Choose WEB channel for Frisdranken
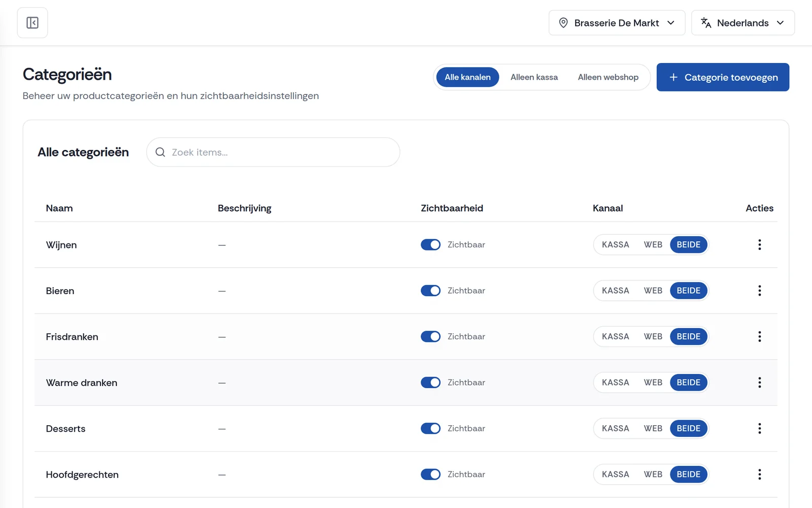Image resolution: width=812 pixels, height=508 pixels. [x=653, y=337]
